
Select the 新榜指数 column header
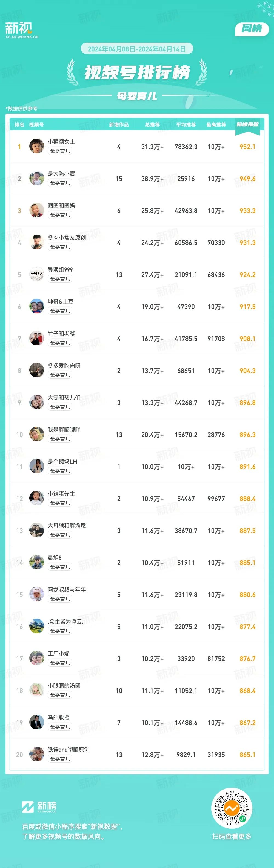point(247,124)
